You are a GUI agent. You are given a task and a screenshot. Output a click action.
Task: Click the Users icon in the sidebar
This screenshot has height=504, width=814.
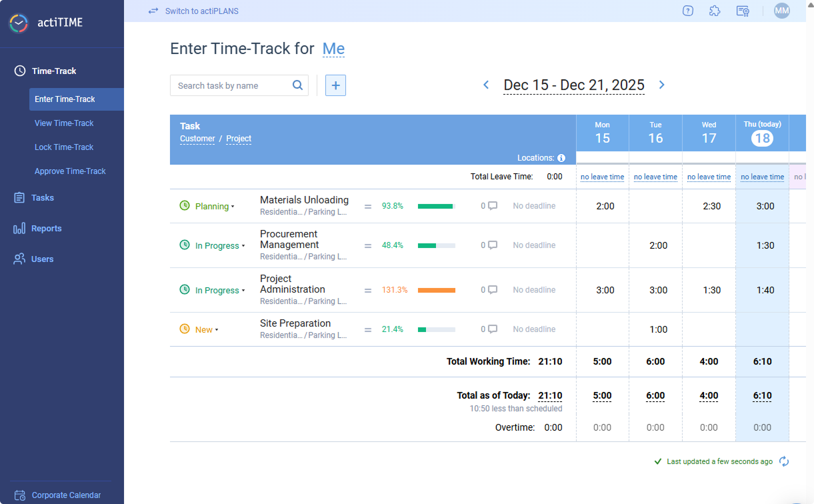(21, 259)
